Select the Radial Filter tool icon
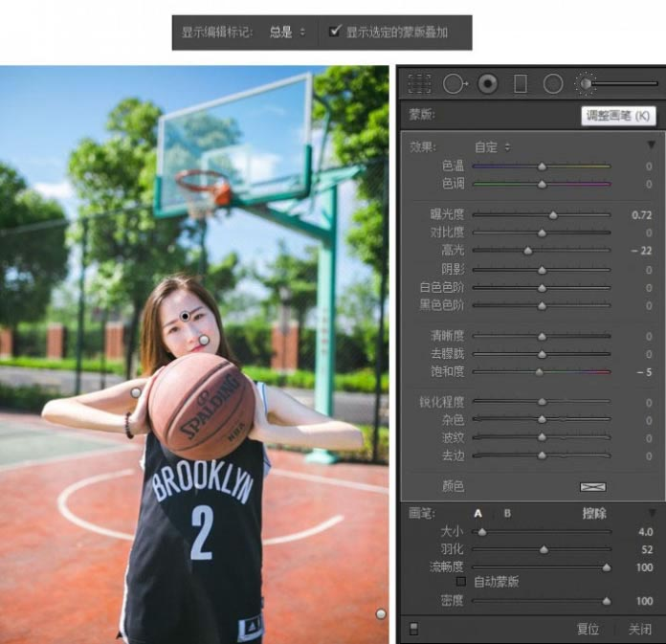This screenshot has width=666, height=644. tap(553, 83)
